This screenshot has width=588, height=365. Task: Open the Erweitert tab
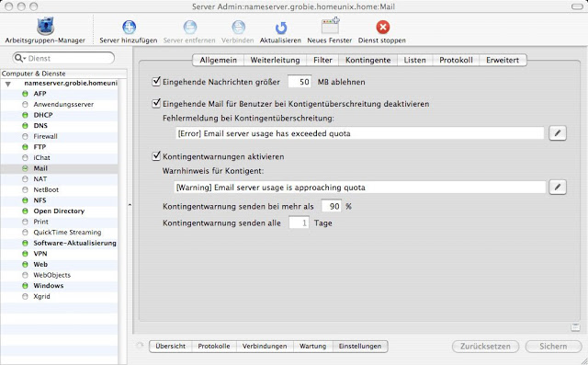pos(503,60)
